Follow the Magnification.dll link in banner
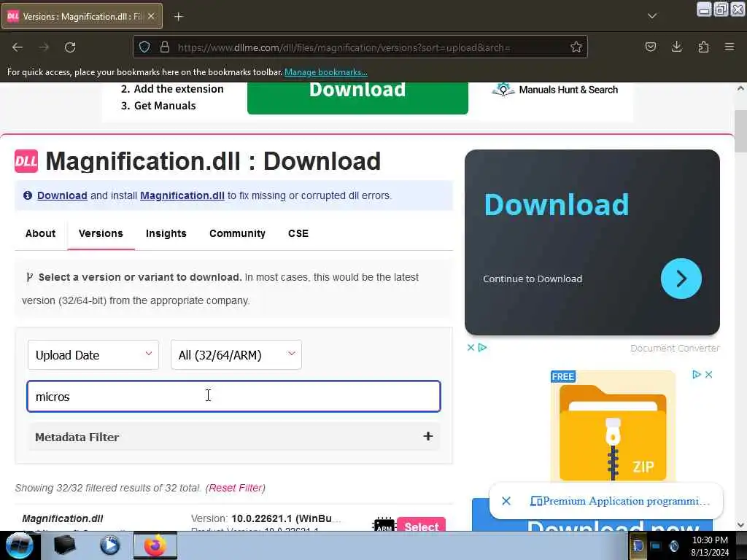The height and width of the screenshot is (560, 747). coord(182,195)
